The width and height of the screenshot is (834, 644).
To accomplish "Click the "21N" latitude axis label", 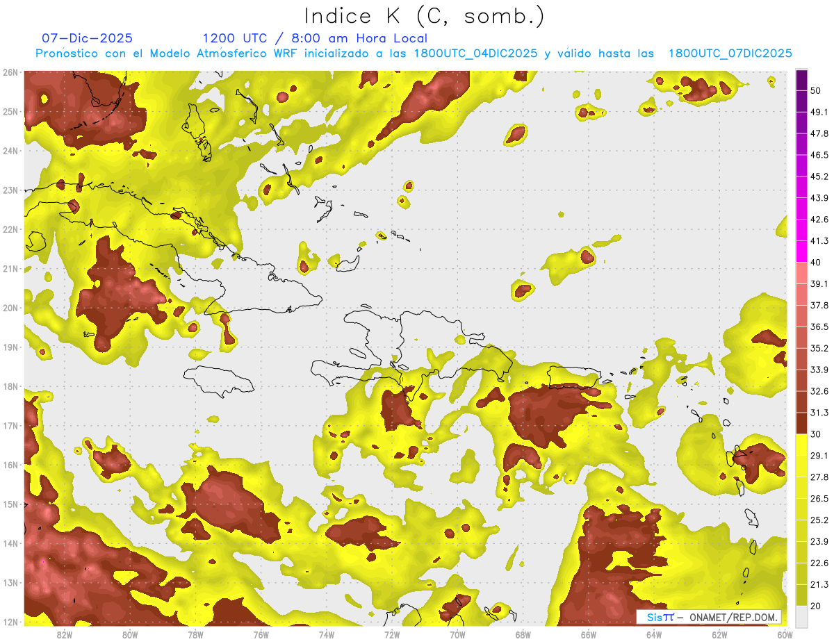I will 10,268.
